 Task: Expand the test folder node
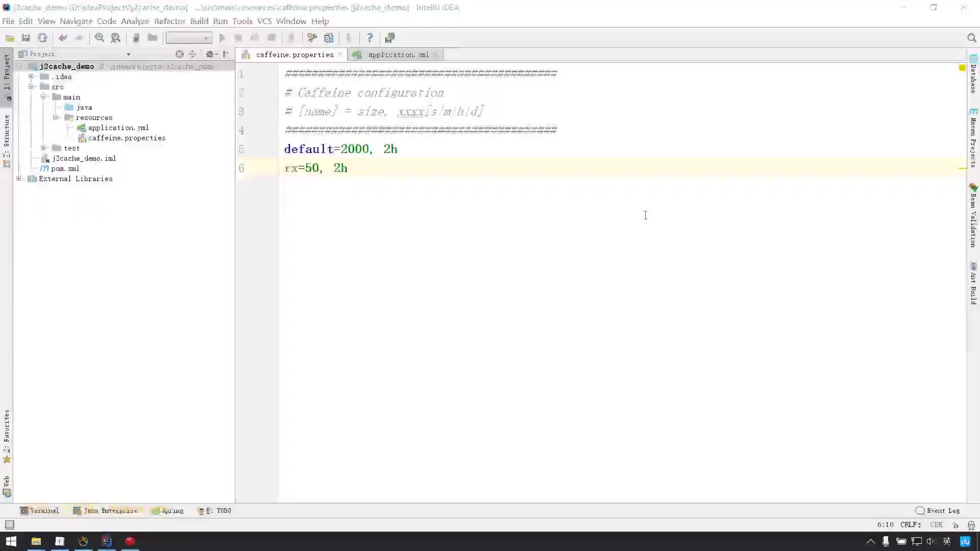click(43, 148)
